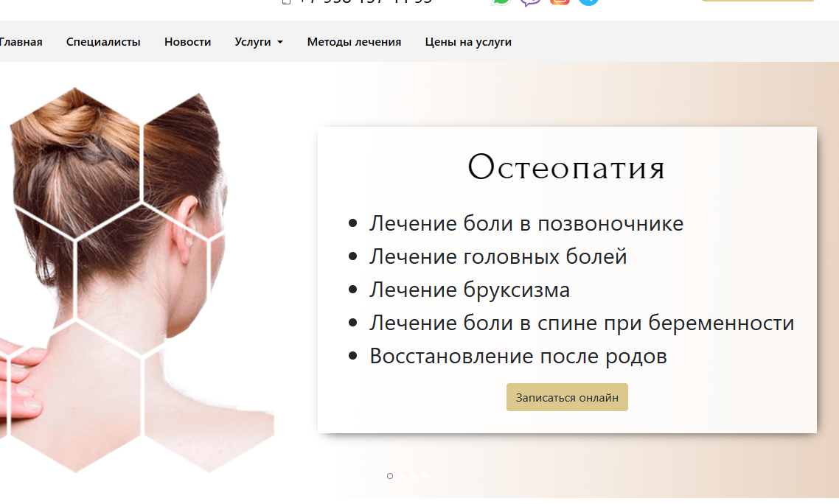The image size is (839, 504).
Task: Open the purple Viber messenger icon
Action: coord(530,2)
